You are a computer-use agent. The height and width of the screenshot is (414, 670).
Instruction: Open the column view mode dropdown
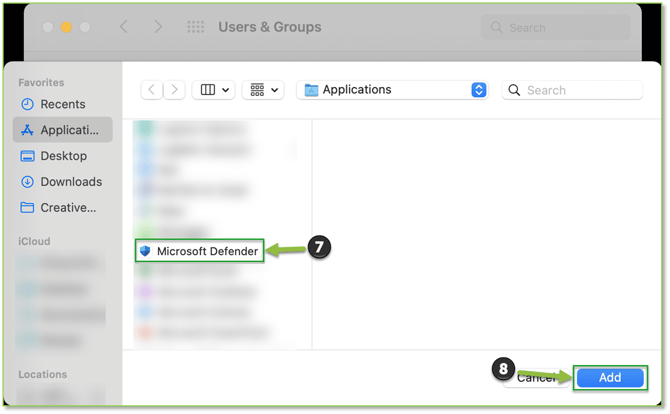coord(215,90)
